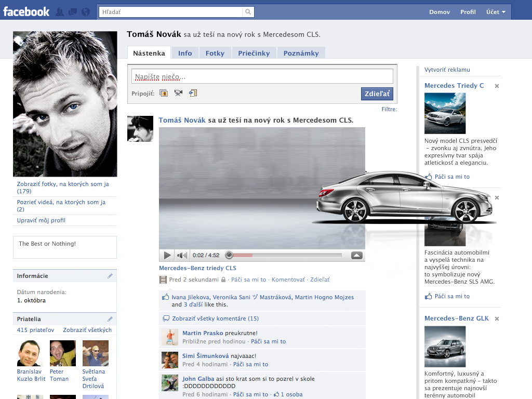The height and width of the screenshot is (399, 532).
Task: Edit Informácie section with pencil icon
Action: click(x=110, y=276)
